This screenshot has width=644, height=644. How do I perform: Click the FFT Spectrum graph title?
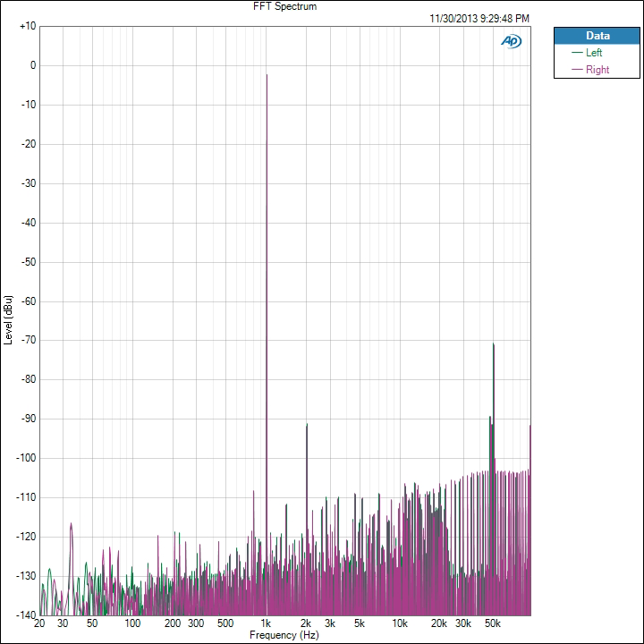(x=284, y=6)
